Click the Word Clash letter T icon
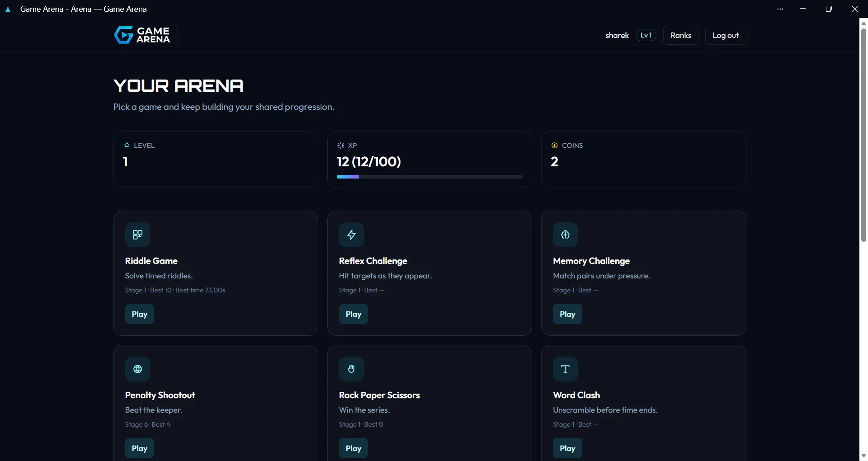Screen dimensions: 868x461 (x=565, y=369)
